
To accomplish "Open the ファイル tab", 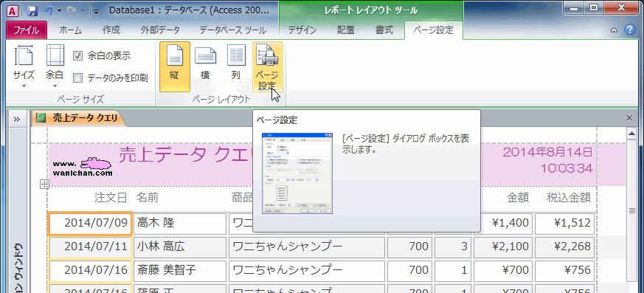I will 27,30.
